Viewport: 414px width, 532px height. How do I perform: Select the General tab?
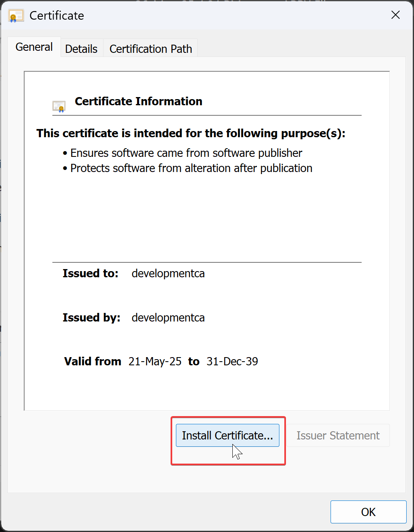click(x=34, y=47)
